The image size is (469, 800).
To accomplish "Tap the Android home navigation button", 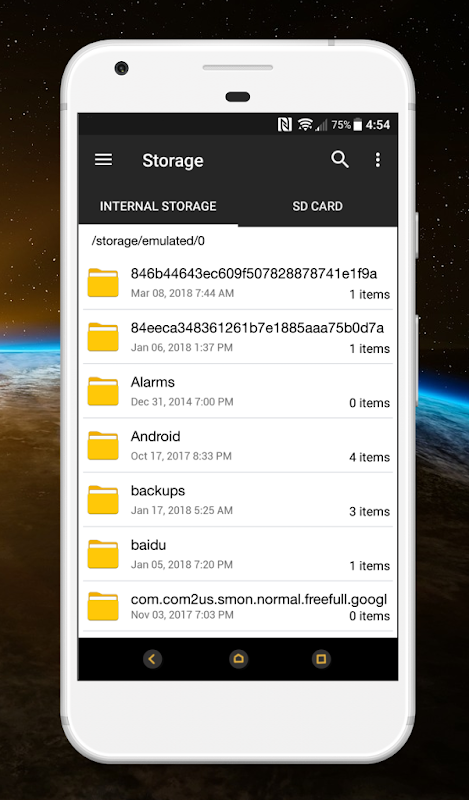I will pos(238,659).
